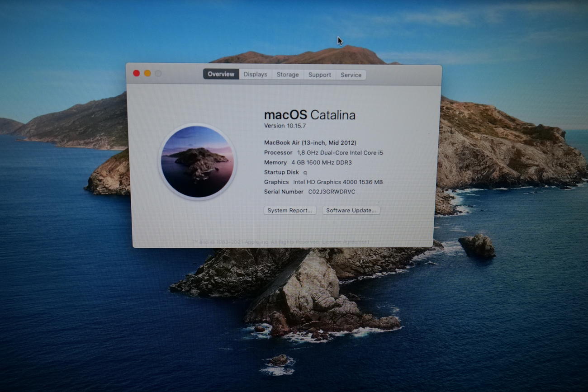The width and height of the screenshot is (588, 392).
Task: Click the MacBook Air (13-inch, Mid 2012) text
Action: click(x=310, y=143)
